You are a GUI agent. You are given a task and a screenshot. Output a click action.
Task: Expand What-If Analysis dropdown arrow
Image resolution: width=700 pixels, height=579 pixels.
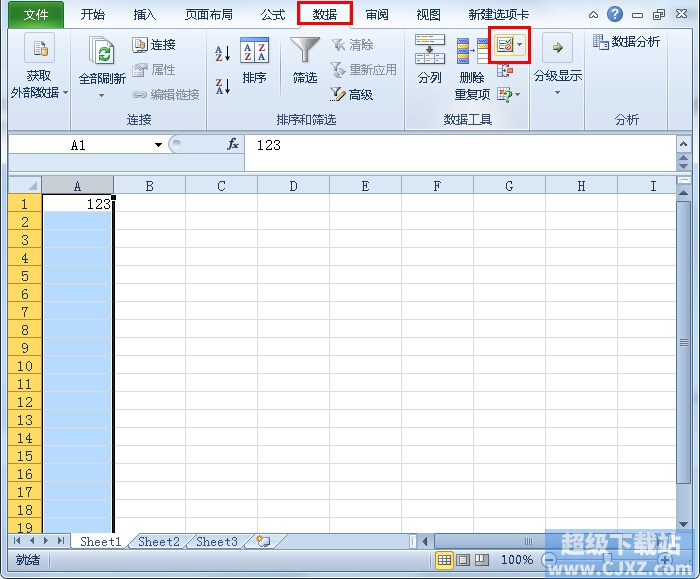pos(517,94)
